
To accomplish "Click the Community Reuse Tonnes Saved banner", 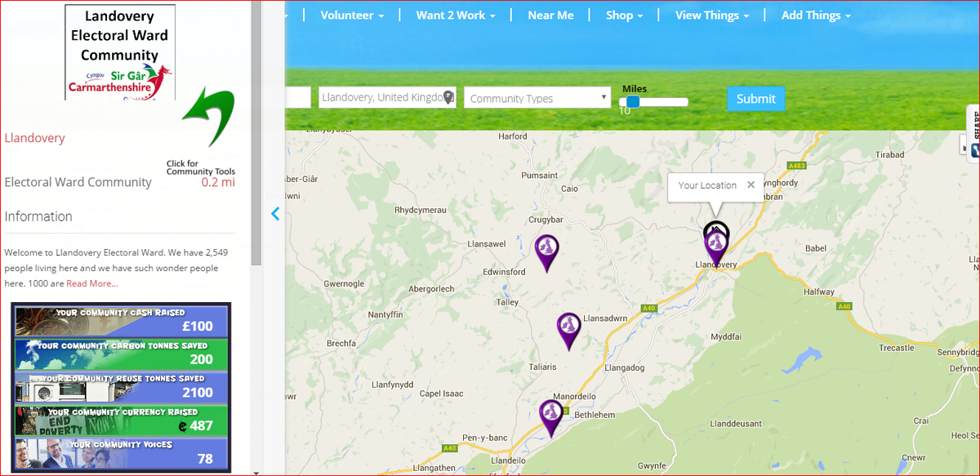I will [x=121, y=387].
